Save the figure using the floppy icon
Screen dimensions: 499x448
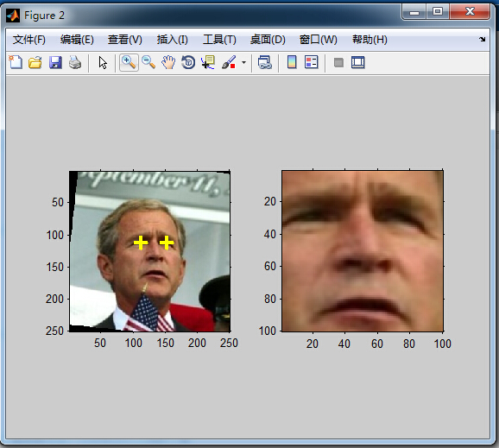(x=55, y=62)
